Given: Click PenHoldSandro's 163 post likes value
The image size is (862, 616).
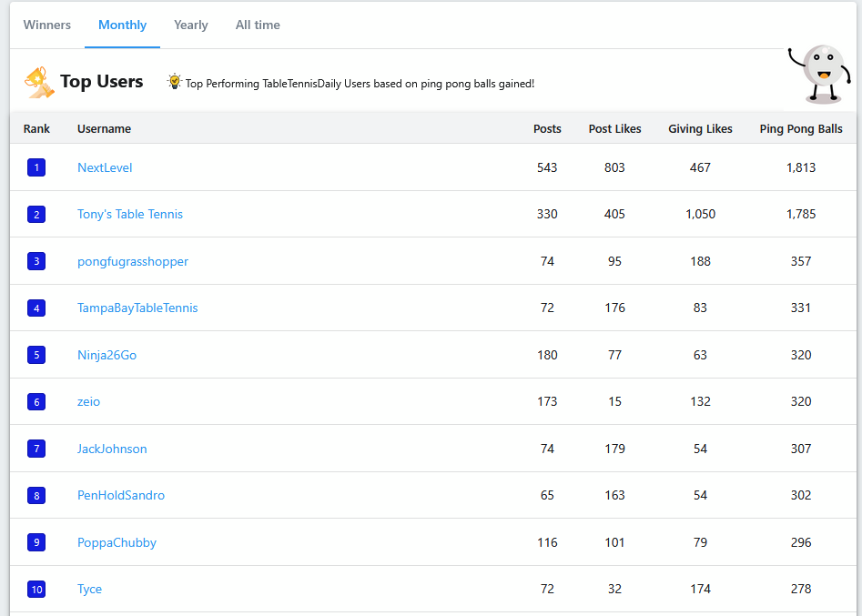Looking at the screenshot, I should pos(614,496).
